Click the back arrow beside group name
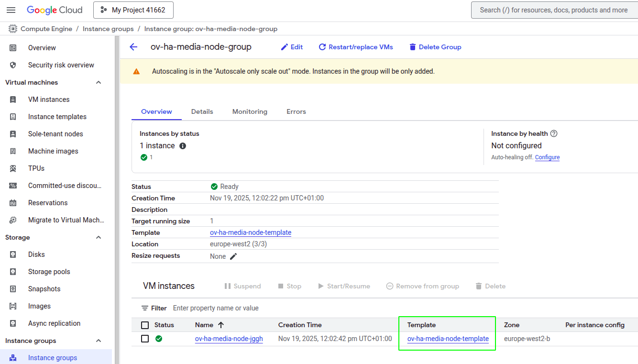638x364 pixels. point(133,47)
